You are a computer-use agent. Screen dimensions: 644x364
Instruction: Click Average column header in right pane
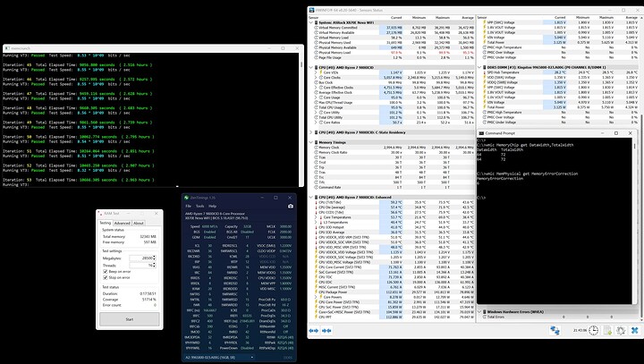pyautogui.click(x=631, y=18)
